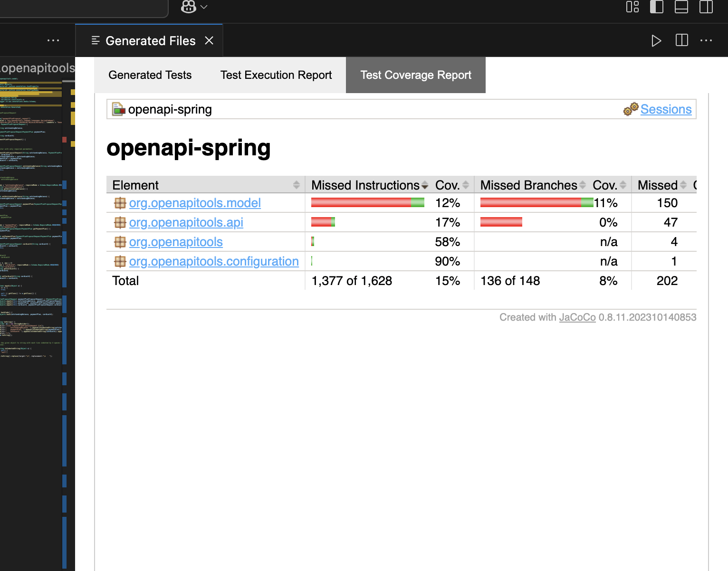Split the editor with the split icon
Screen dimensions: 728x571
pyautogui.click(x=681, y=40)
